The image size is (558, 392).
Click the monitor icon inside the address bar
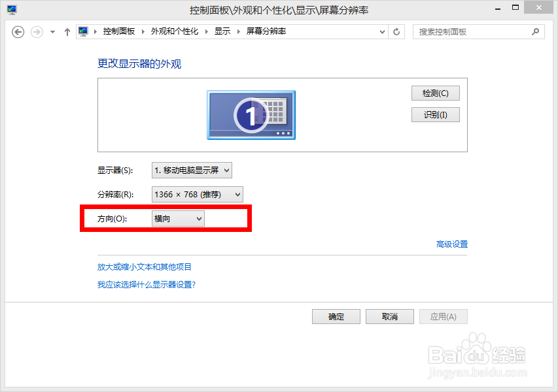(83, 31)
